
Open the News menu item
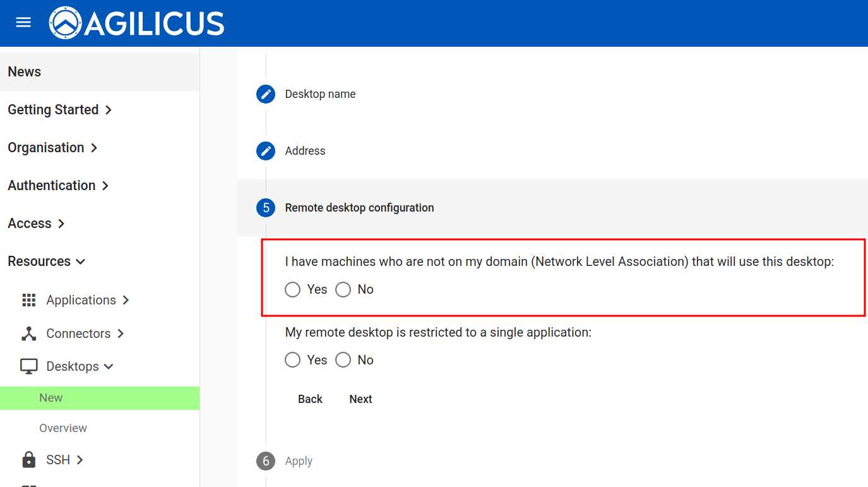25,72
